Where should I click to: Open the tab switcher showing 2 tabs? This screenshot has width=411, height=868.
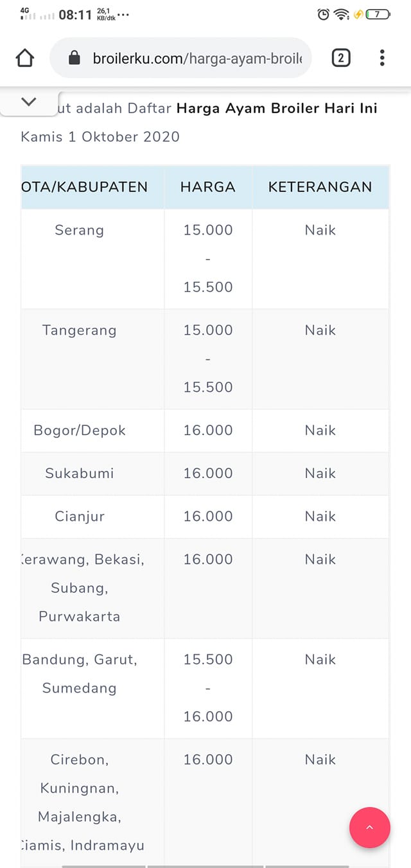(x=340, y=58)
